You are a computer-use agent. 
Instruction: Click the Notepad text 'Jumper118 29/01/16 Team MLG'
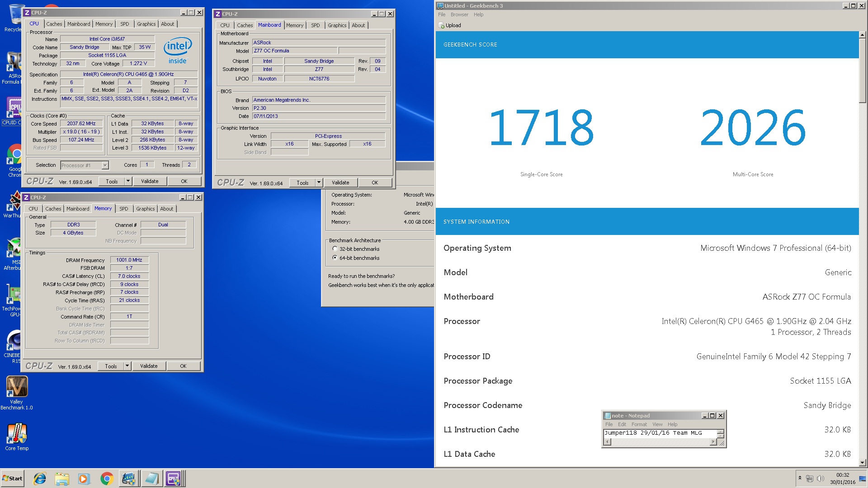tap(653, 433)
